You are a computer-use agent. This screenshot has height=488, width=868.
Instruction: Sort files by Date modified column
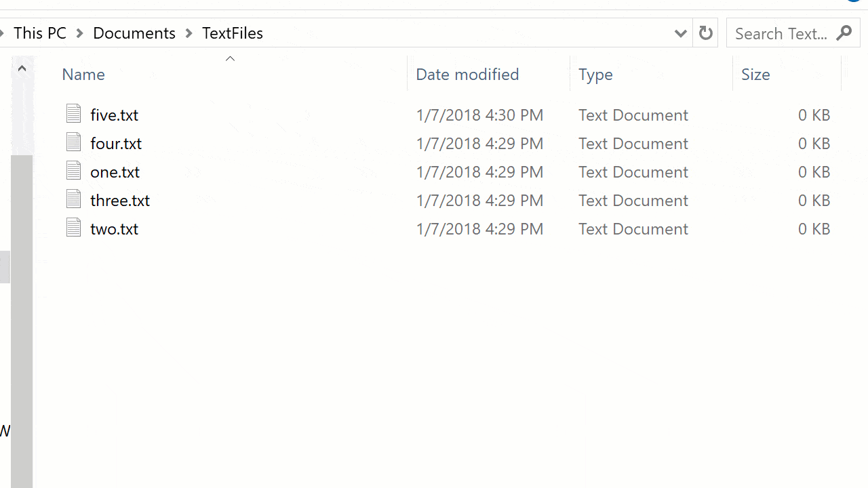point(467,75)
